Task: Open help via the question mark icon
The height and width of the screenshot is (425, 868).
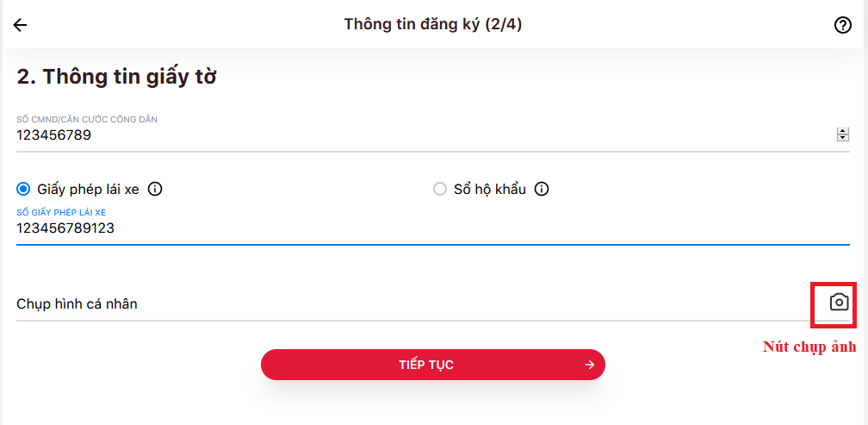Action: pyautogui.click(x=843, y=25)
